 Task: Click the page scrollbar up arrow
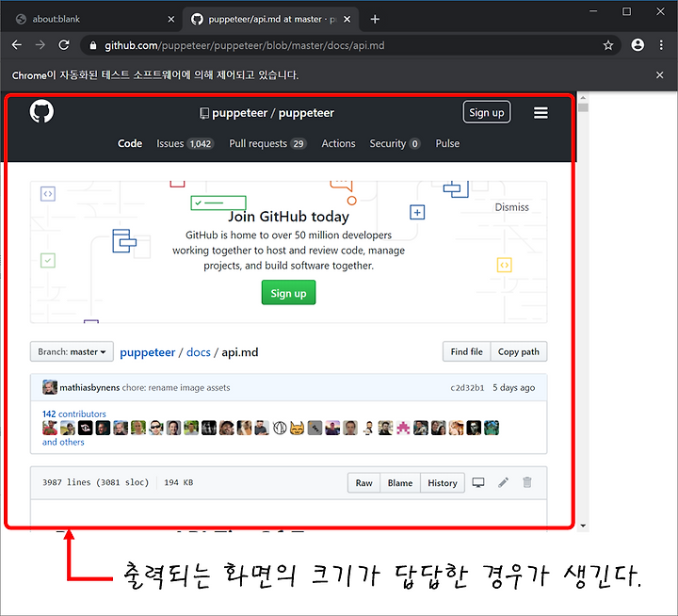click(583, 97)
